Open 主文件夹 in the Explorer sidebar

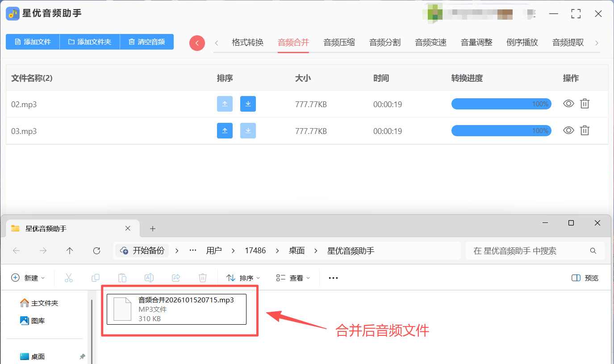[39, 303]
